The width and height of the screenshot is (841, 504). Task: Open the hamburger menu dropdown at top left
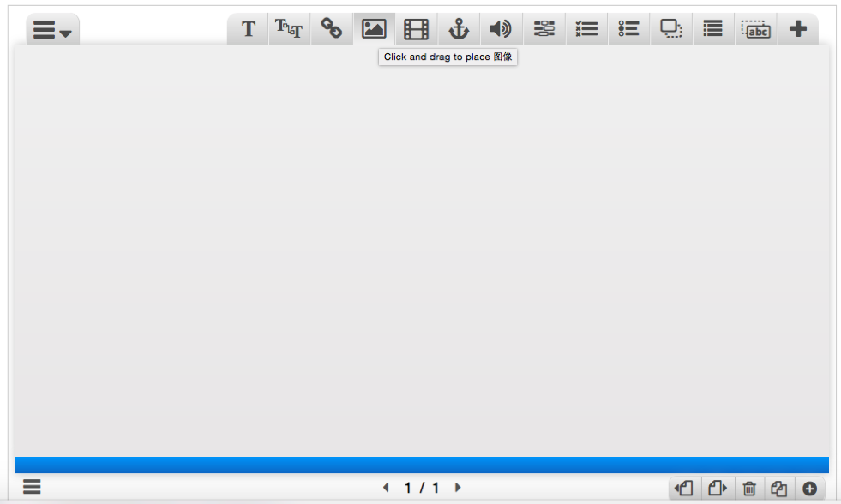click(52, 29)
